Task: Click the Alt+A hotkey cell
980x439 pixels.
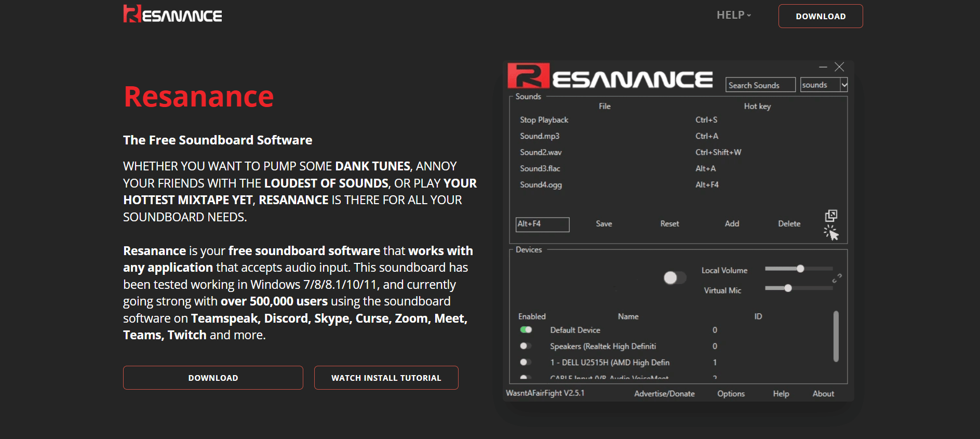Action: click(x=705, y=168)
